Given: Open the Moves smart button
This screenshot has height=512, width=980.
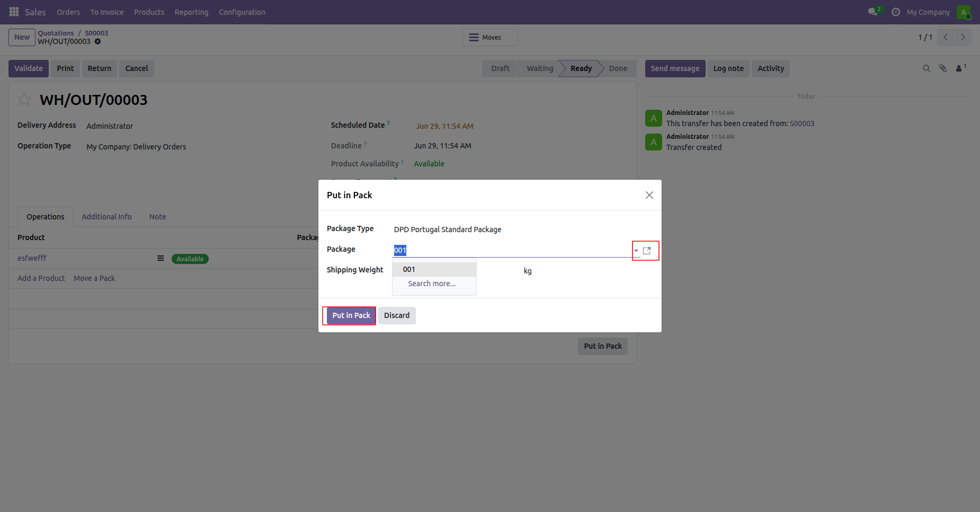Looking at the screenshot, I should 490,37.
